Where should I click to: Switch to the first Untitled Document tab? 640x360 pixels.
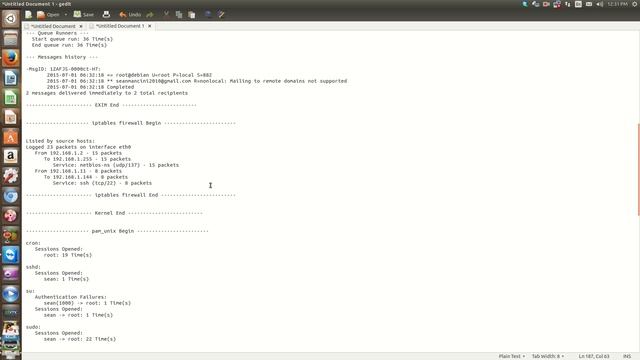tap(53, 26)
